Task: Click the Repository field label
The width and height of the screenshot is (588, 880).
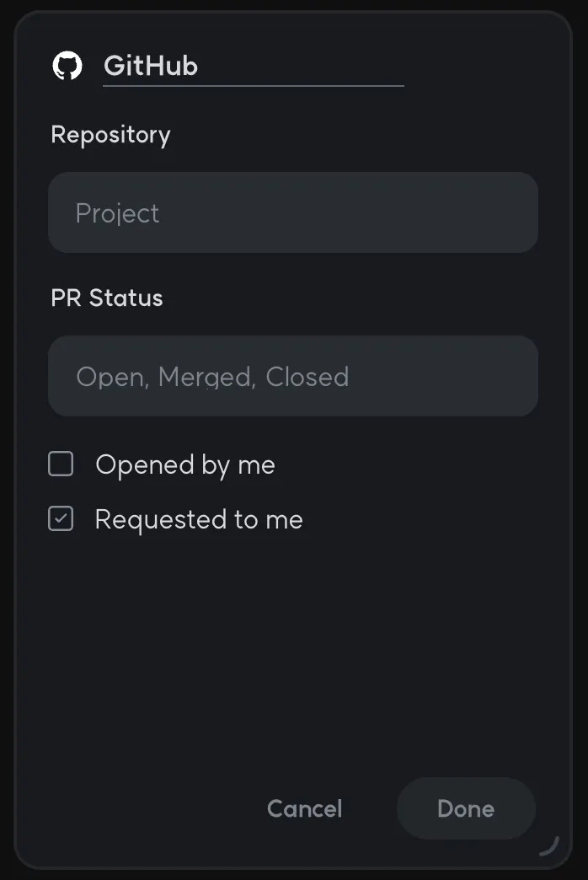Action: click(110, 135)
